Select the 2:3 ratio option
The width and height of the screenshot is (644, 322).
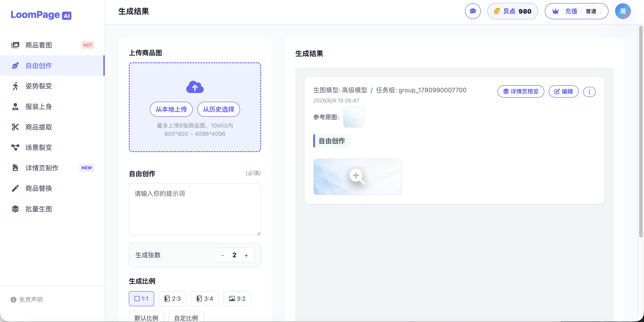(173, 299)
